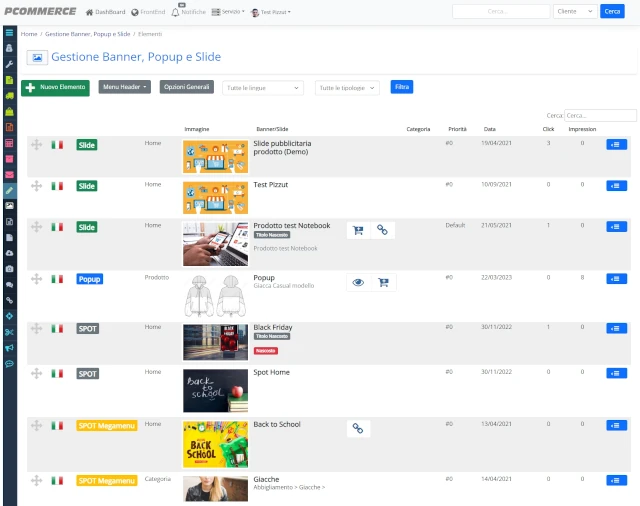Open the Tutte le tipologie dropdown
Image resolution: width=640 pixels, height=506 pixels.
tap(347, 88)
